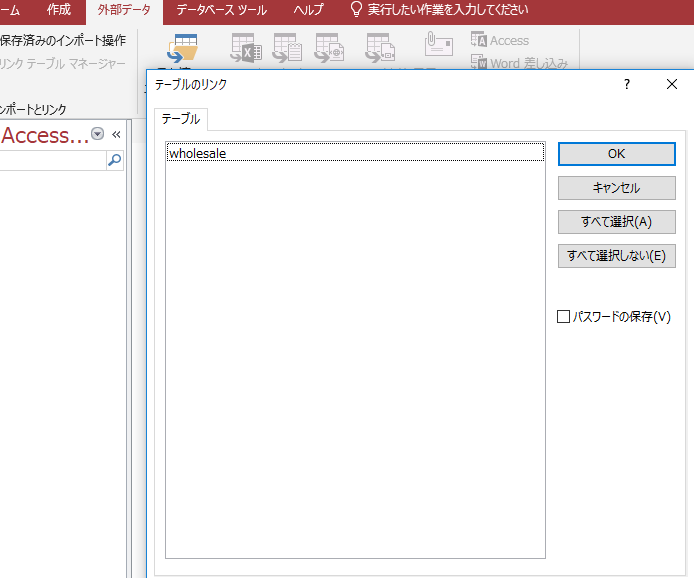Click the XML file export icon
Screen dimensions: 694x578
coord(329,49)
